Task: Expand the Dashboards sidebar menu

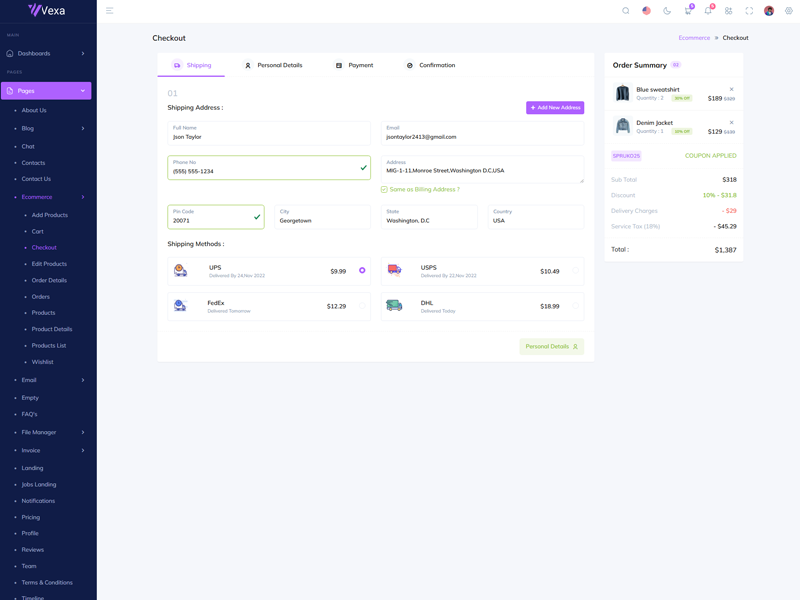Action: coord(46,53)
